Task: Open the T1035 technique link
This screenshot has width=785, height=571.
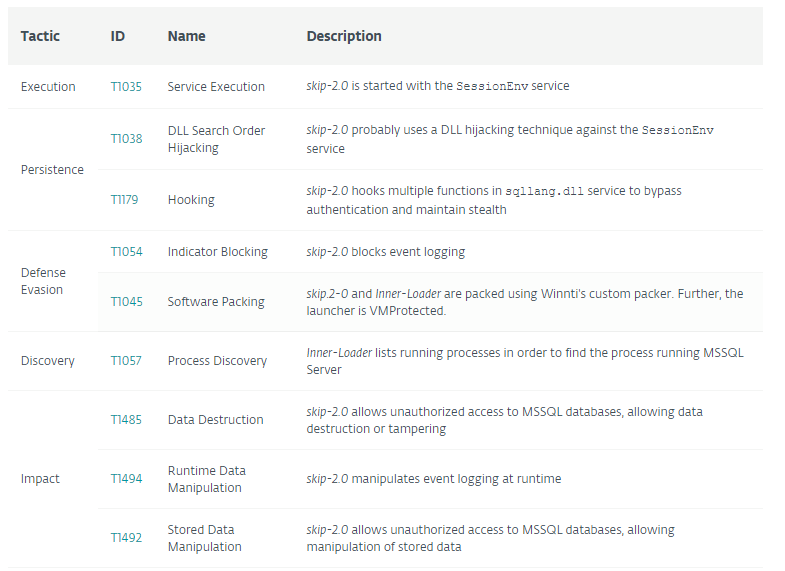Action: click(126, 87)
